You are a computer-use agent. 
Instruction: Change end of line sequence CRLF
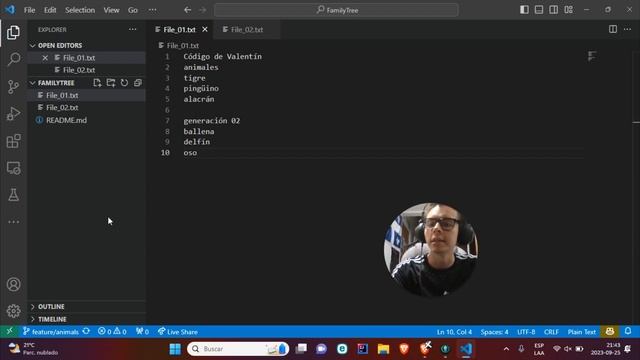(551, 332)
